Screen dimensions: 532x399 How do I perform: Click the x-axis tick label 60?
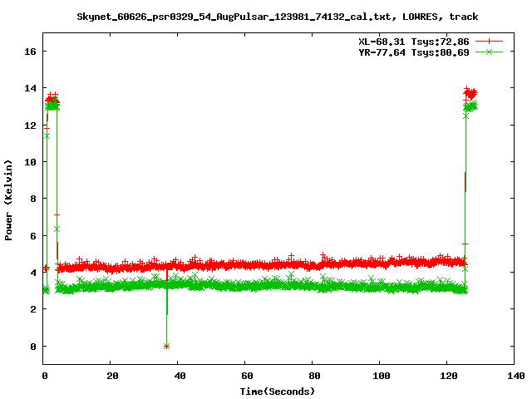[247, 376]
